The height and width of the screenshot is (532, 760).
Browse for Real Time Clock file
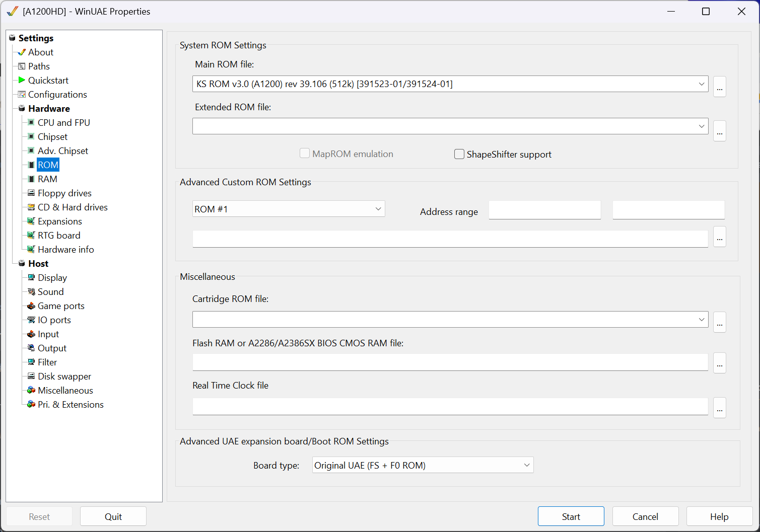(x=720, y=408)
